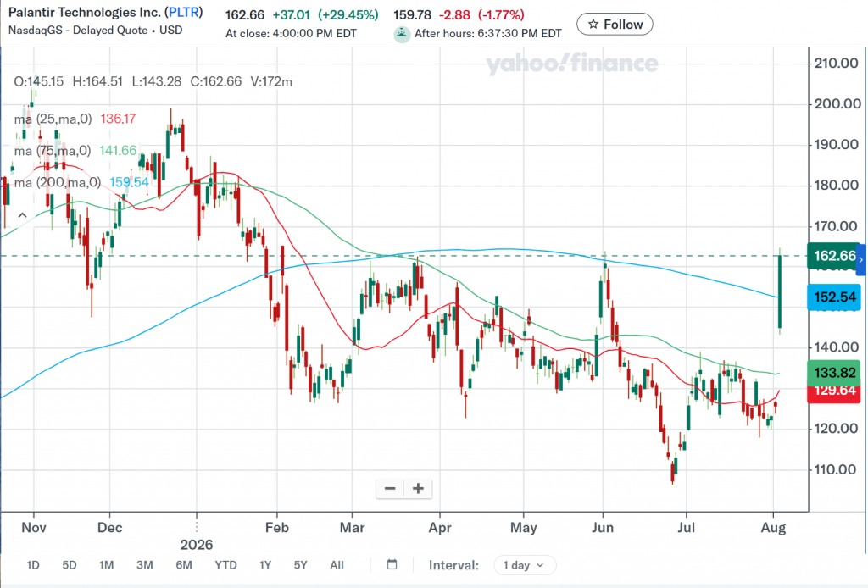Select the ma (200,ma,0) indicator label
868x588 pixels.
pyautogui.click(x=58, y=182)
